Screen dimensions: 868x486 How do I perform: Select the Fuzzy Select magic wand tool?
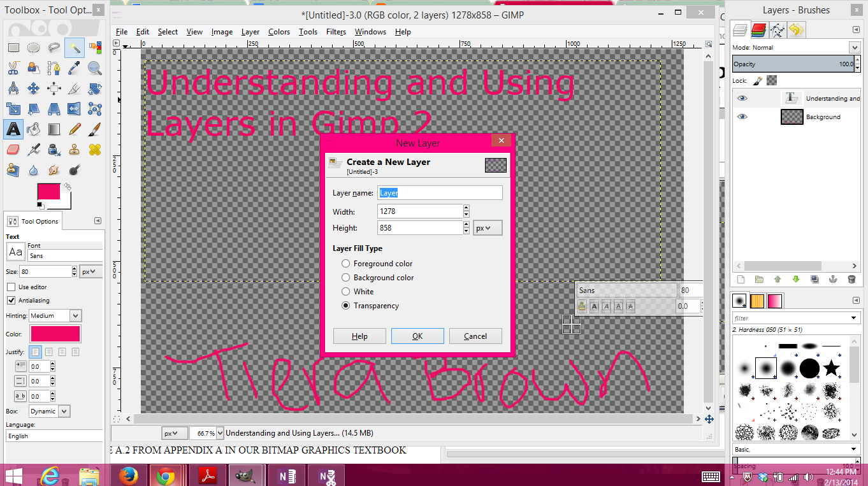pyautogui.click(x=75, y=47)
